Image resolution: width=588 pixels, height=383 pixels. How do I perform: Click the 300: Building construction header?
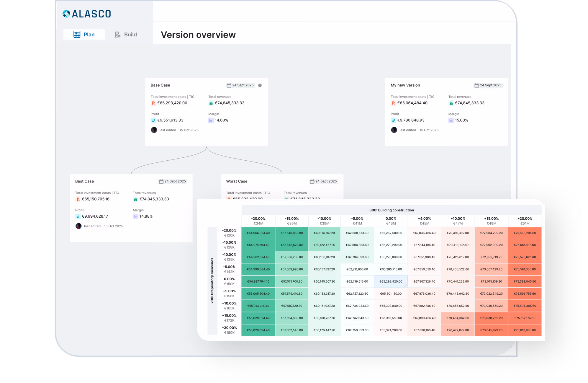[392, 210]
